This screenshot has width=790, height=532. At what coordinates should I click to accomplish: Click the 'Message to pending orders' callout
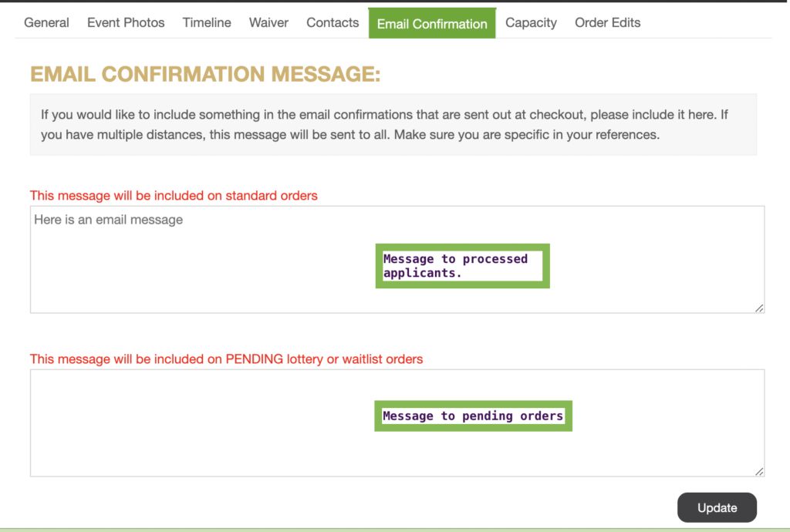click(473, 416)
